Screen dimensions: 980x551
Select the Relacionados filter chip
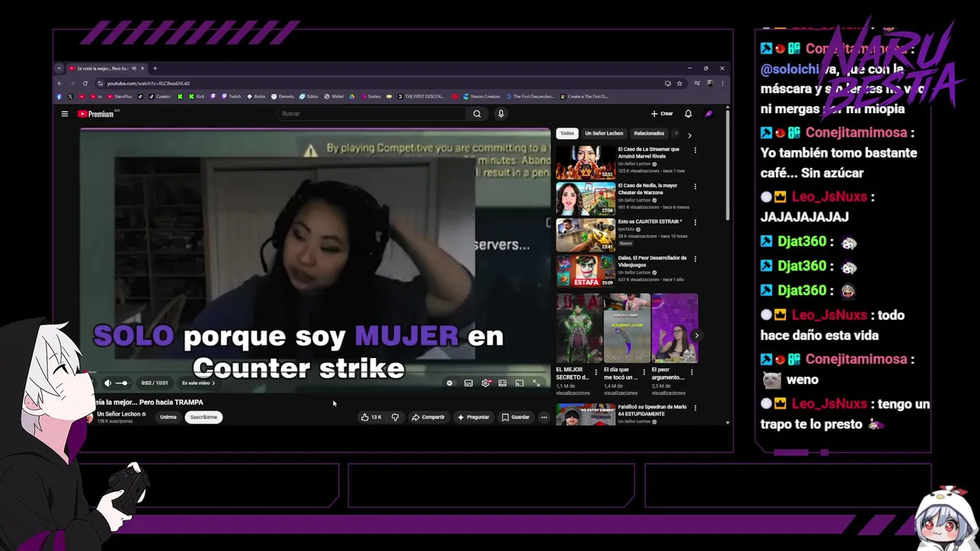[649, 133]
